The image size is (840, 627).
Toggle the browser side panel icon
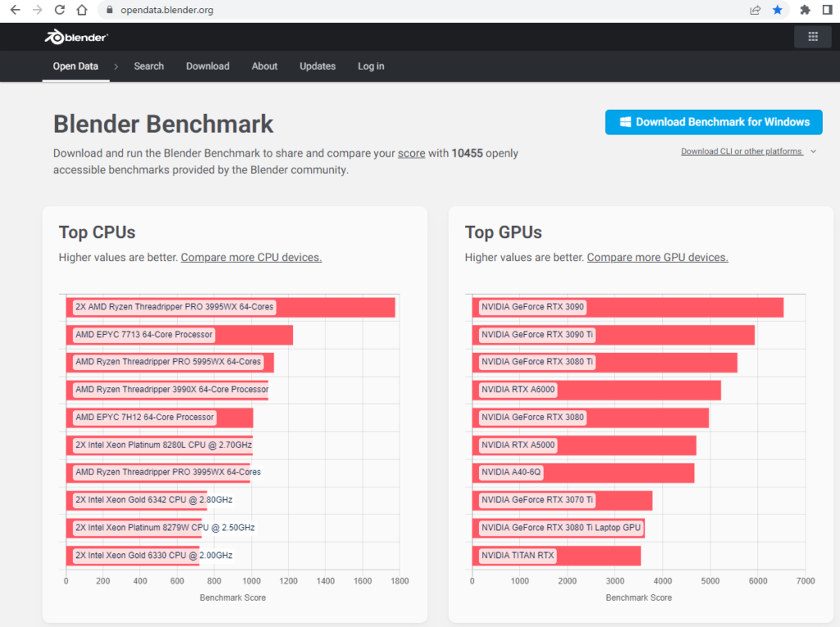click(x=826, y=10)
